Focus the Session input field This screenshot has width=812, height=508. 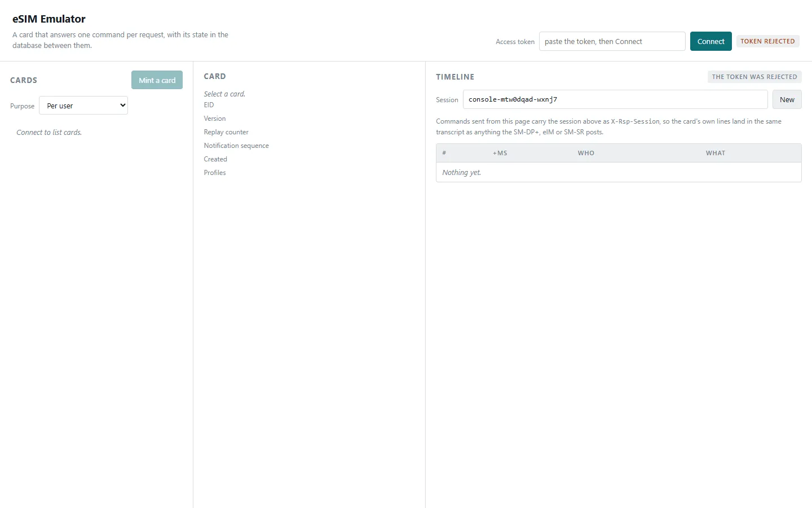coord(615,99)
